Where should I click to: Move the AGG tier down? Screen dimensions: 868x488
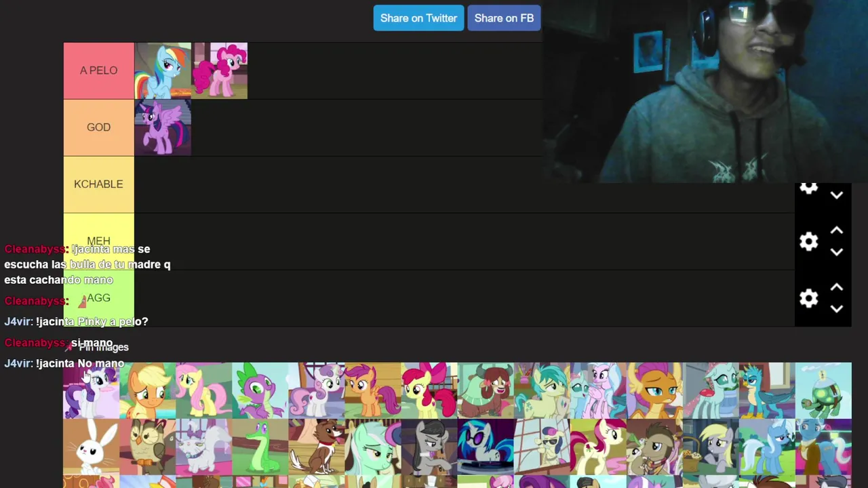point(837,309)
